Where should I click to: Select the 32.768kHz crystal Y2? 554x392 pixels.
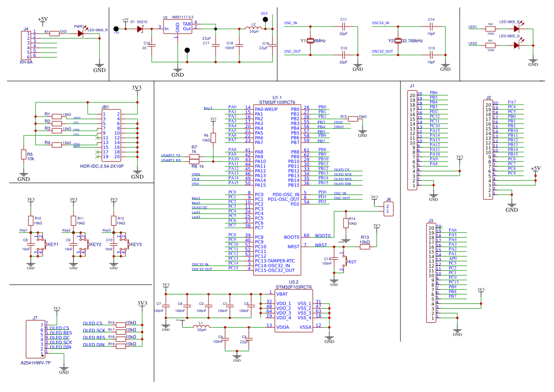coord(398,41)
